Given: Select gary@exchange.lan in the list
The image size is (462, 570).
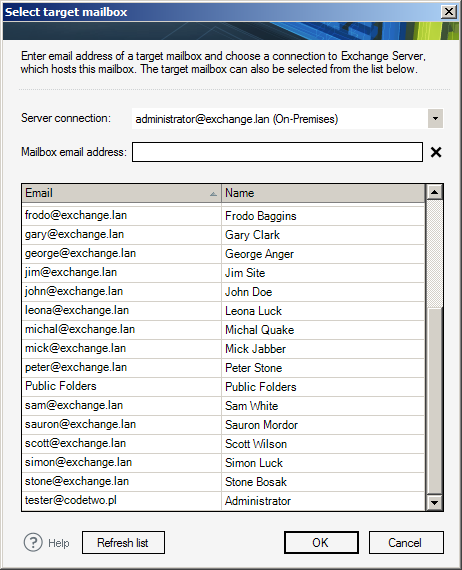Looking at the screenshot, I should coord(74,234).
